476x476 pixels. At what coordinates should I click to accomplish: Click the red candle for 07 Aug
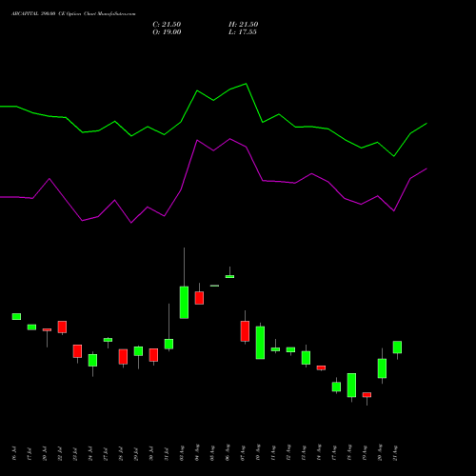(245, 331)
